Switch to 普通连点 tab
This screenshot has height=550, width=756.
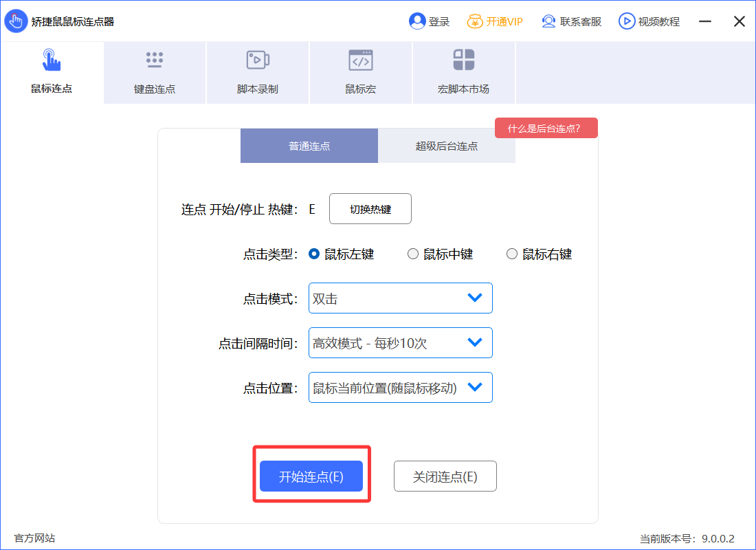pyautogui.click(x=309, y=146)
